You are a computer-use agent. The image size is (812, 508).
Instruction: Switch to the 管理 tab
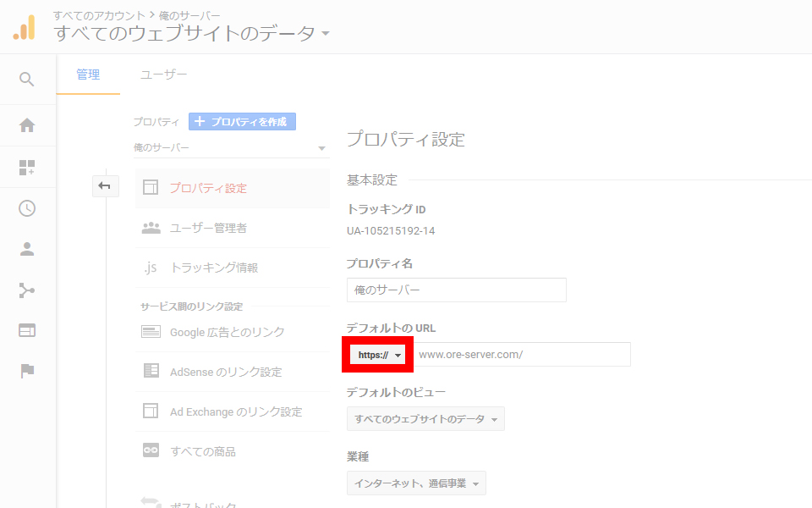pyautogui.click(x=88, y=75)
